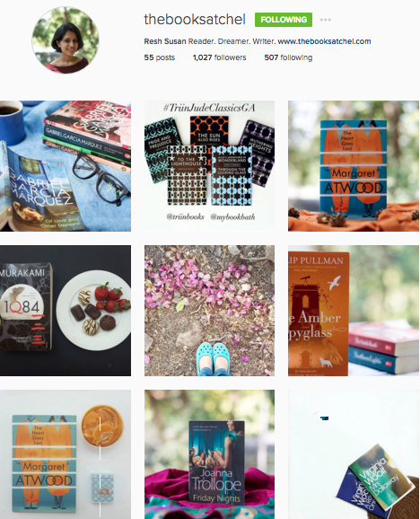This screenshot has height=519, width=420.
Task: Open the #TriinJudeClassicsGA giveaway post
Action: coord(209,166)
